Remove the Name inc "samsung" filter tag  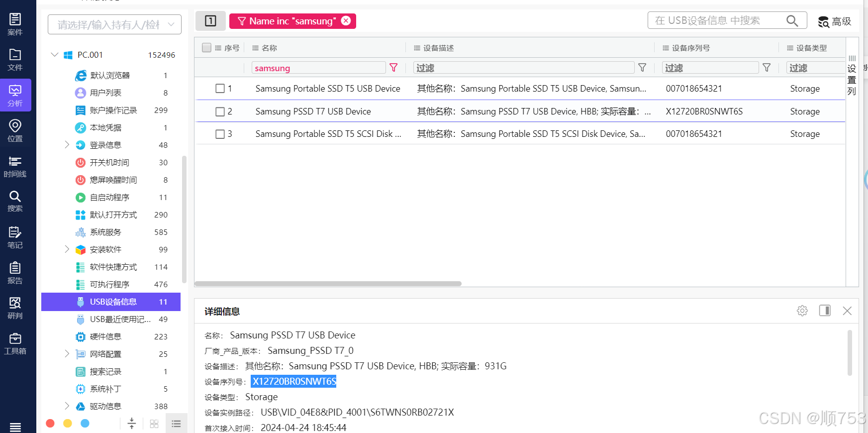(x=346, y=20)
